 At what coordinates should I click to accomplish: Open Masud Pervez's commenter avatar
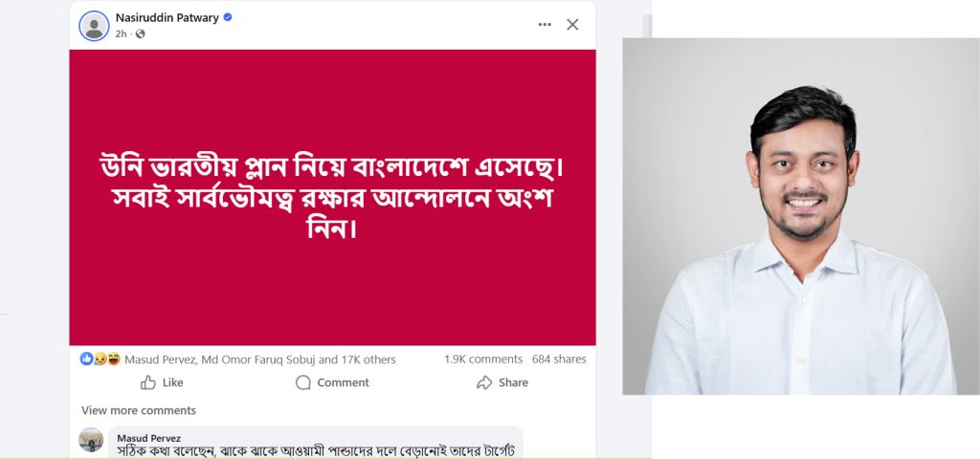tap(91, 440)
